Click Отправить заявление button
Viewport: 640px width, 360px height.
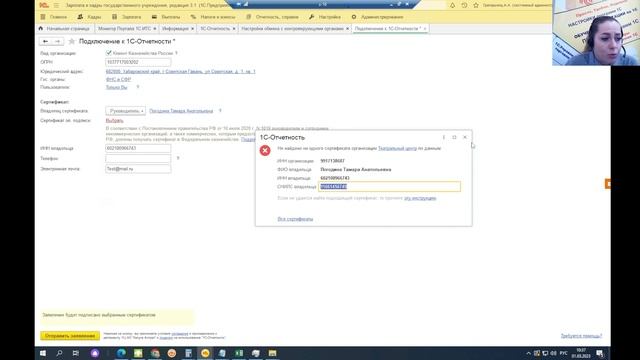pyautogui.click(x=70, y=336)
